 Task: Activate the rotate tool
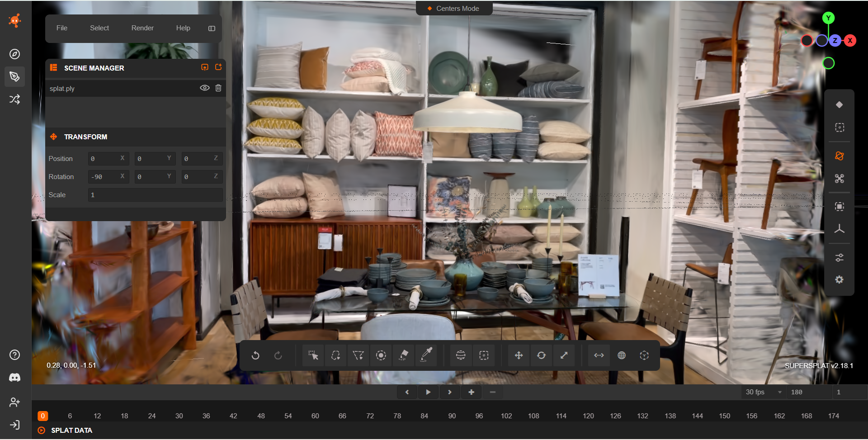(541, 356)
